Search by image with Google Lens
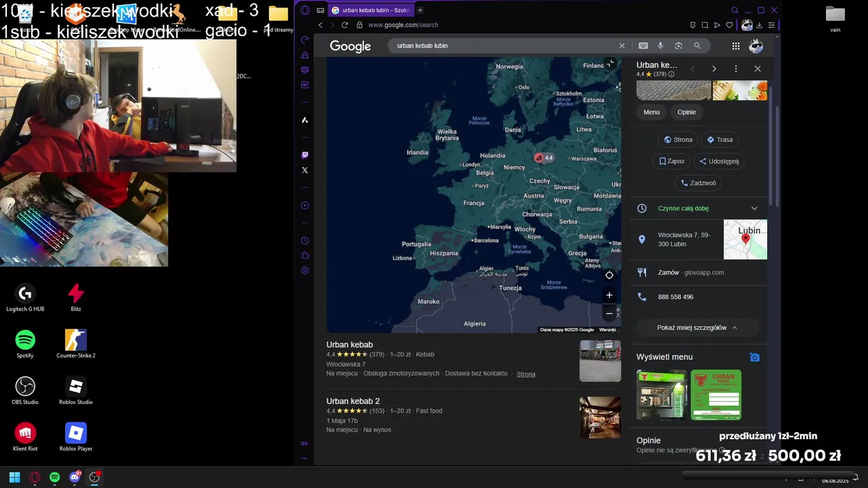Viewport: 868px width, 488px height. (678, 45)
